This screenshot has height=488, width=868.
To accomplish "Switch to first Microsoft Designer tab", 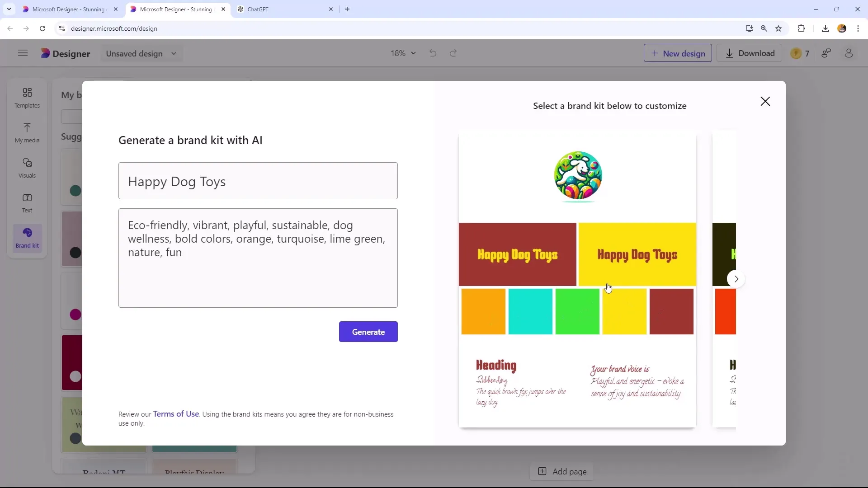I will 70,9.
